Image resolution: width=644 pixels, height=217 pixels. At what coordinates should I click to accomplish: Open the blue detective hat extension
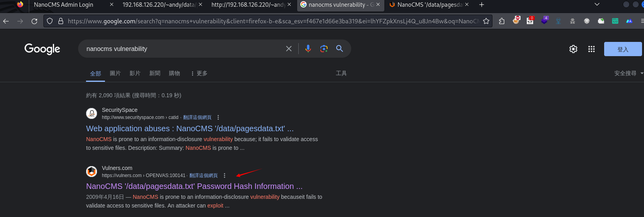[x=558, y=21]
